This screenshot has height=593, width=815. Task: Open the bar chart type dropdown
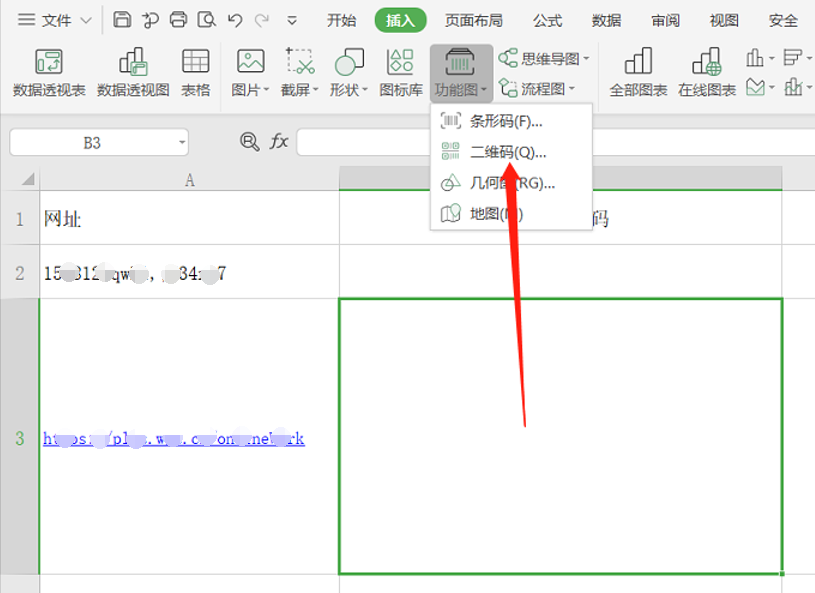coord(797,58)
